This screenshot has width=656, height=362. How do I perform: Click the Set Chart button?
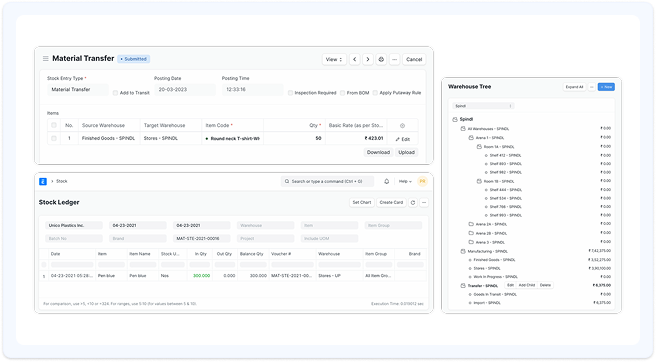(x=362, y=203)
